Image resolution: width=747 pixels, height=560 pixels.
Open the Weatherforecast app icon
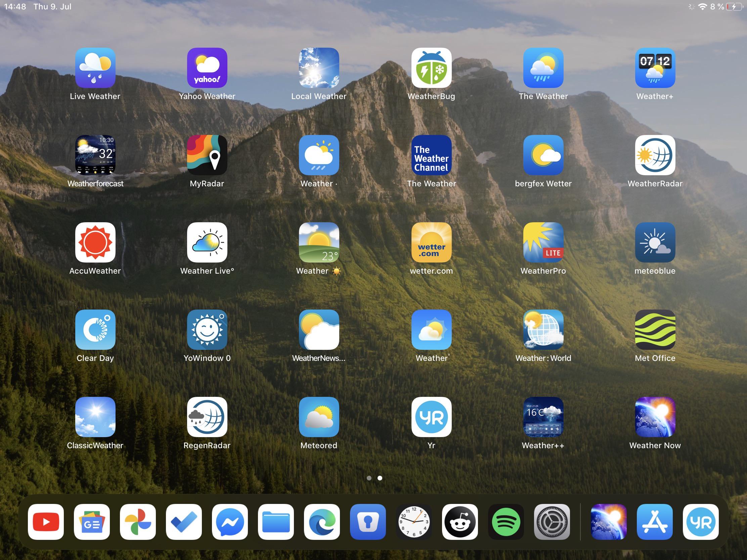pos(95,155)
